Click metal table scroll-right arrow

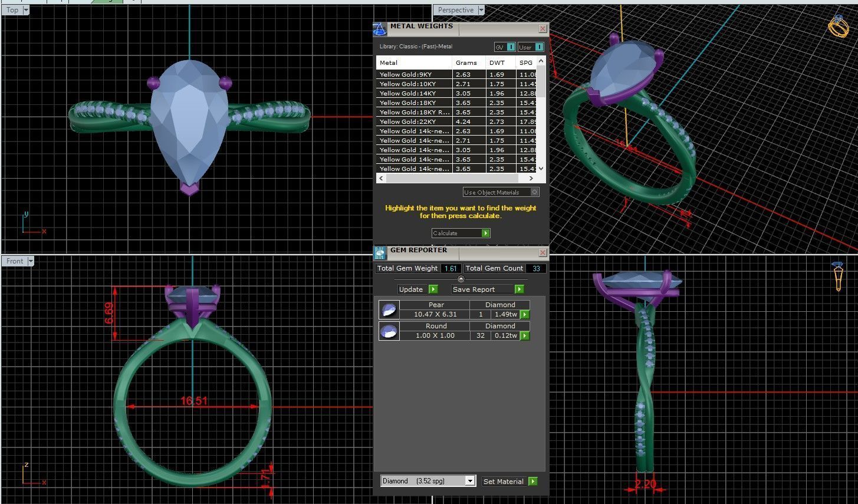(x=531, y=178)
